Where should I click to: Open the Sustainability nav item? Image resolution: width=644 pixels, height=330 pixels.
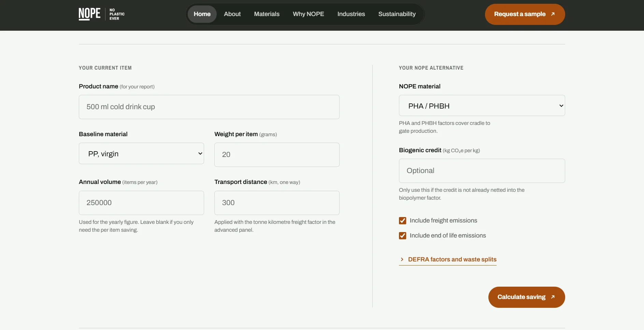397,14
